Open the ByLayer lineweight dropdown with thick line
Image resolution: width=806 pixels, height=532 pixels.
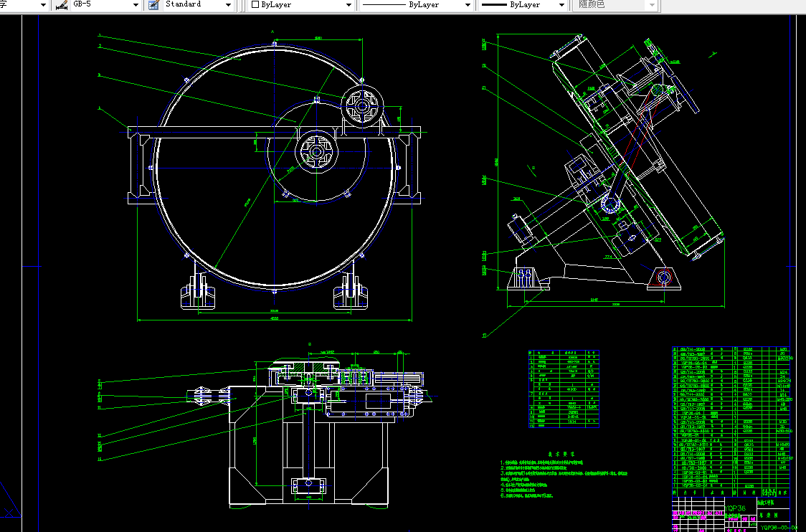coord(562,4)
